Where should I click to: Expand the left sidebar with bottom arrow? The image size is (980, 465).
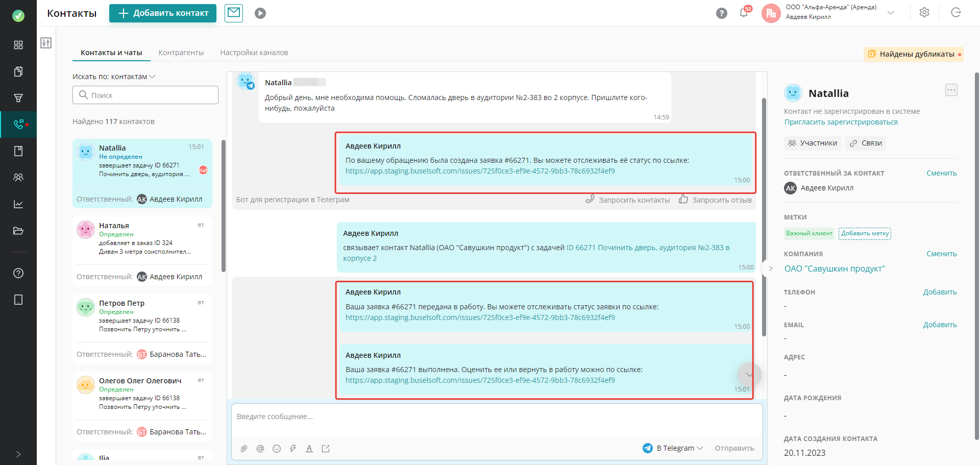click(x=18, y=454)
